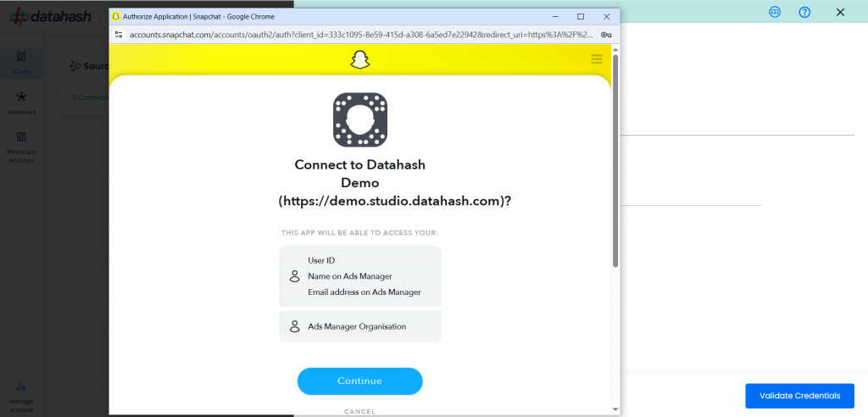Minimize the Snapchat authorize popup window
The image size is (868, 417).
(x=554, y=17)
